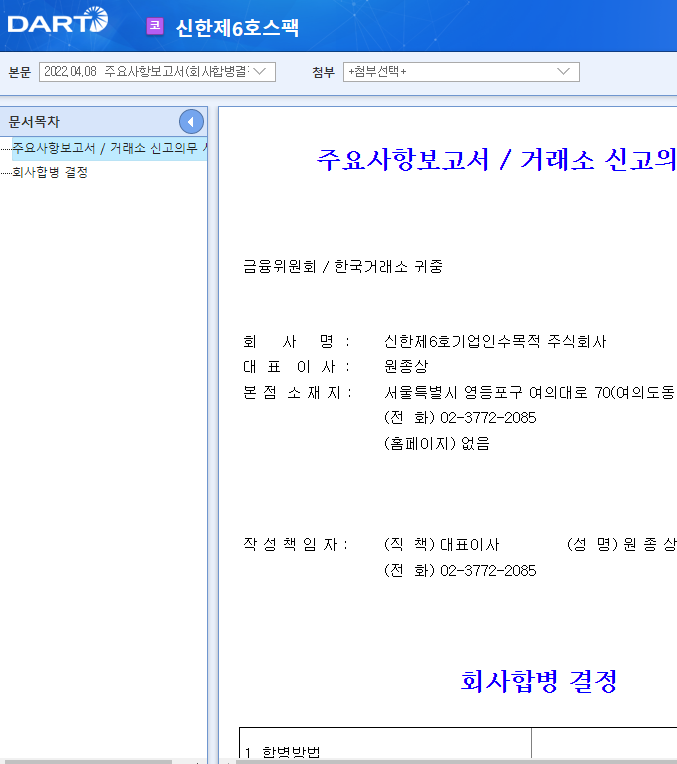Image resolution: width=677 pixels, height=764 pixels.
Task: Click the 작성책임자 phone number line
Action: 460,571
